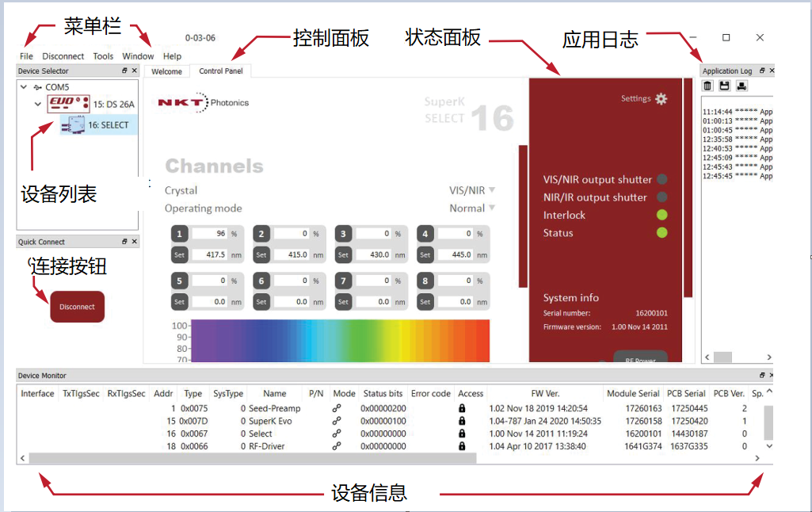The image size is (812, 512).
Task: Close the Quick Connect panel
Action: point(135,242)
